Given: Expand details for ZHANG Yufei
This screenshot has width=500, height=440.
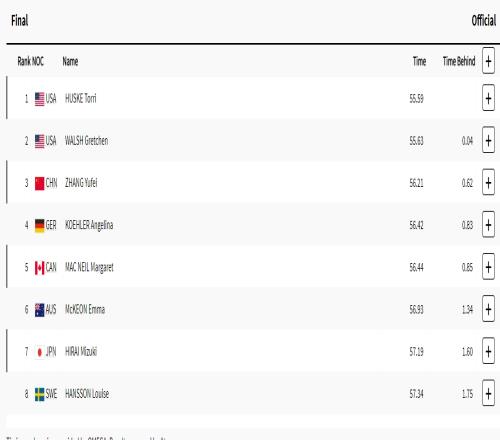Looking at the screenshot, I should tap(488, 183).
